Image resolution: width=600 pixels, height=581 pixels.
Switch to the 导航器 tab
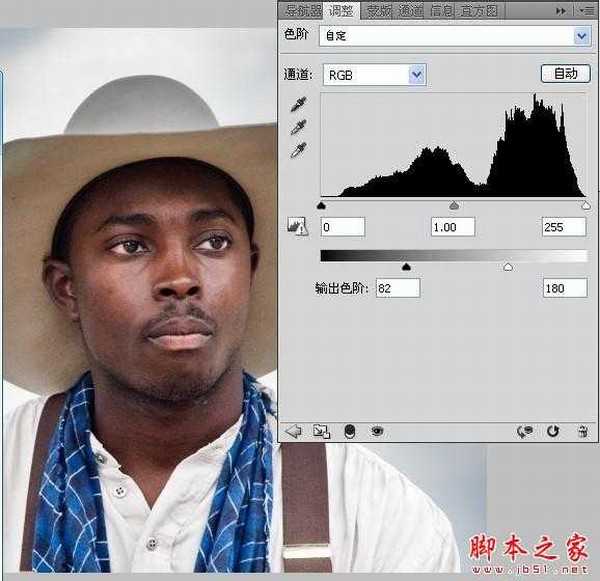(x=304, y=11)
